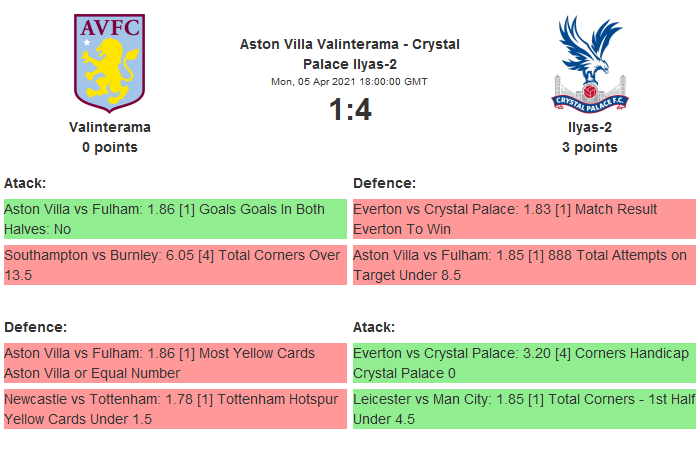
Task: Select the Tottenham Yellow Cards Under 1.5 bet
Action: 175,409
